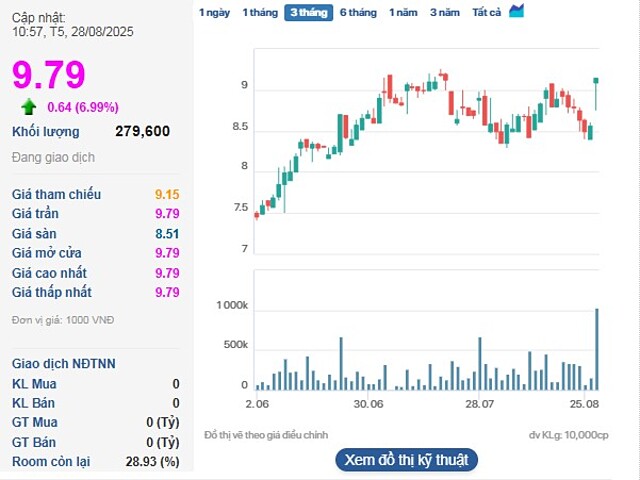Switch to the 1 tháng chart range
The height and width of the screenshot is (480, 640).
point(260,12)
